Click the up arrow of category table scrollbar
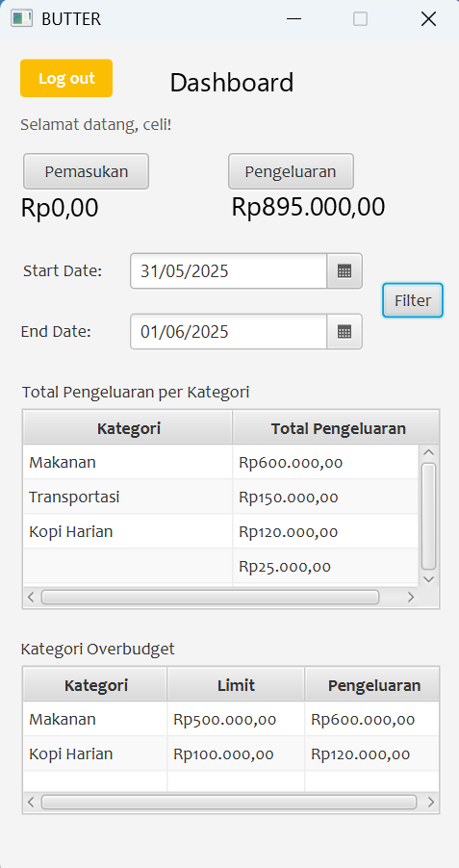 tap(428, 452)
